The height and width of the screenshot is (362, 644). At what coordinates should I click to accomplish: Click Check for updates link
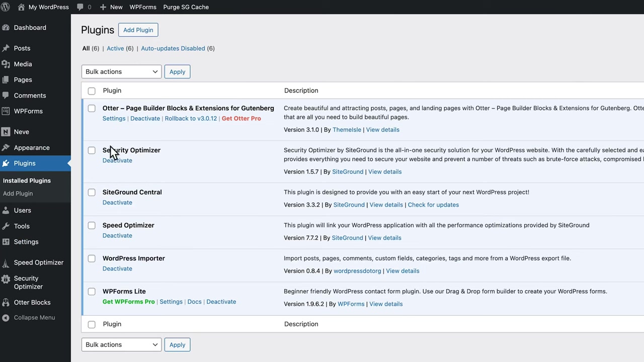pyautogui.click(x=433, y=205)
